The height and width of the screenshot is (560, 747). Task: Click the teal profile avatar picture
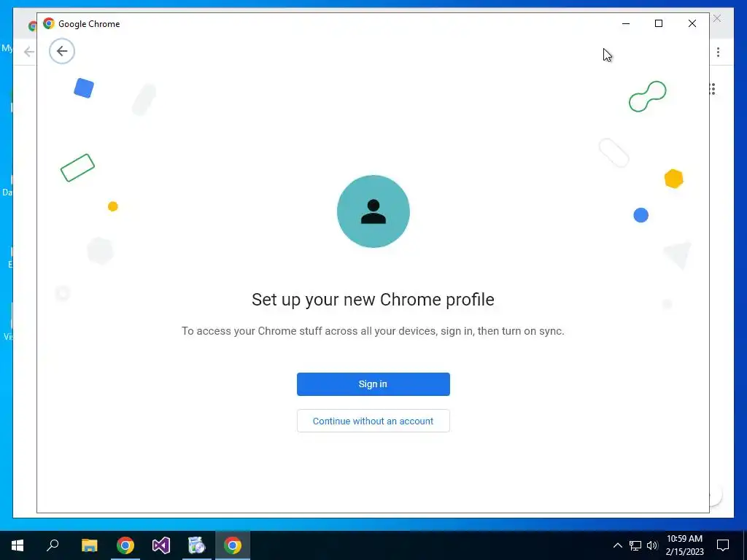coord(373,211)
